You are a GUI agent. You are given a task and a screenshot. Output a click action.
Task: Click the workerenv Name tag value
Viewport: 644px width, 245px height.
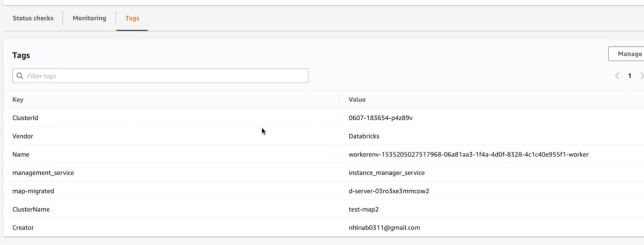coord(468,155)
